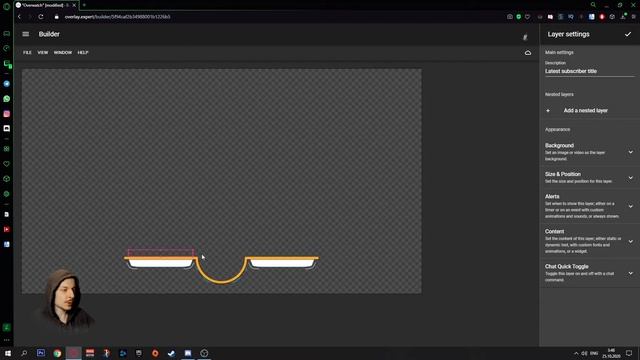Open WhatsApp in the browser sidebar

[x=7, y=99]
